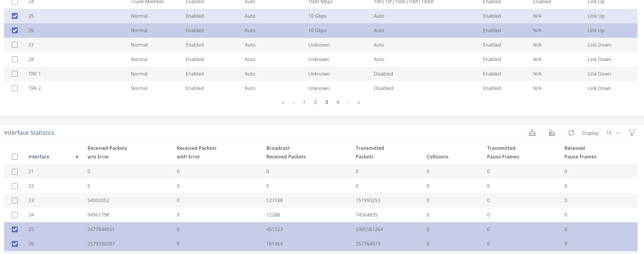Click Link Up status in port 26 row
The height and width of the screenshot is (254, 644).
point(596,30)
